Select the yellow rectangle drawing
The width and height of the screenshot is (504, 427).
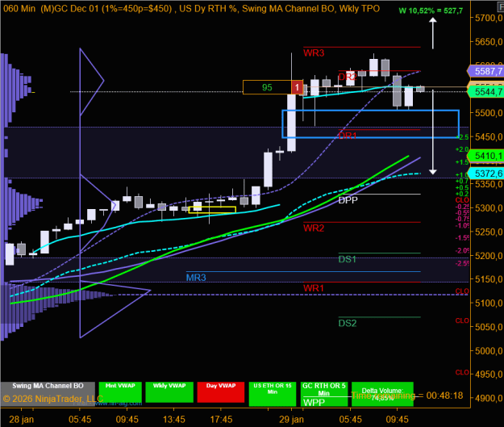[x=212, y=210]
